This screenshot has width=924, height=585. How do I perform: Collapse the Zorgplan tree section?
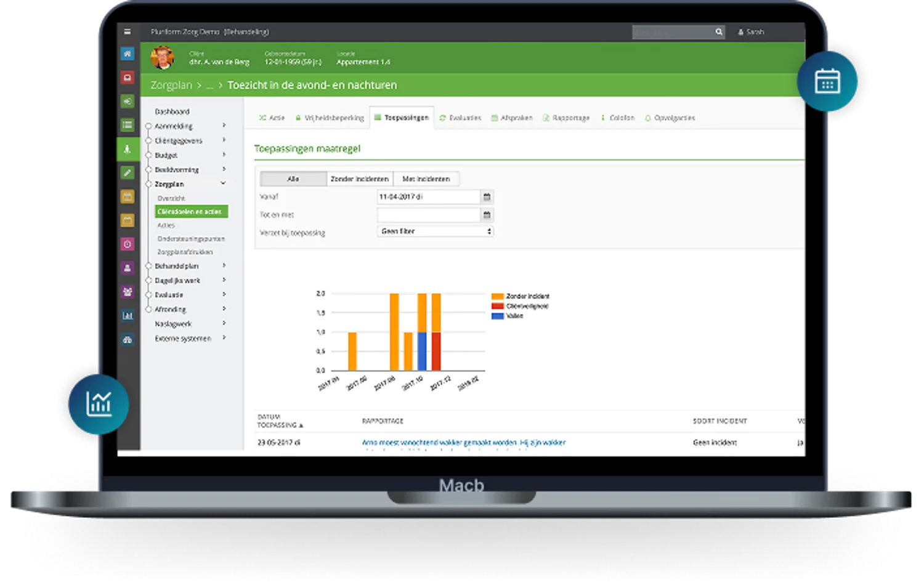223,184
